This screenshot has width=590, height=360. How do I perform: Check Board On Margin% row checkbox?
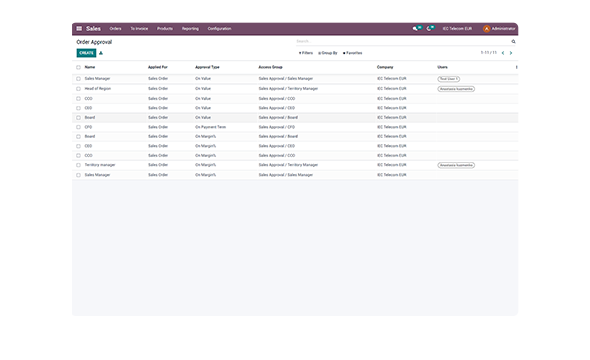click(78, 137)
